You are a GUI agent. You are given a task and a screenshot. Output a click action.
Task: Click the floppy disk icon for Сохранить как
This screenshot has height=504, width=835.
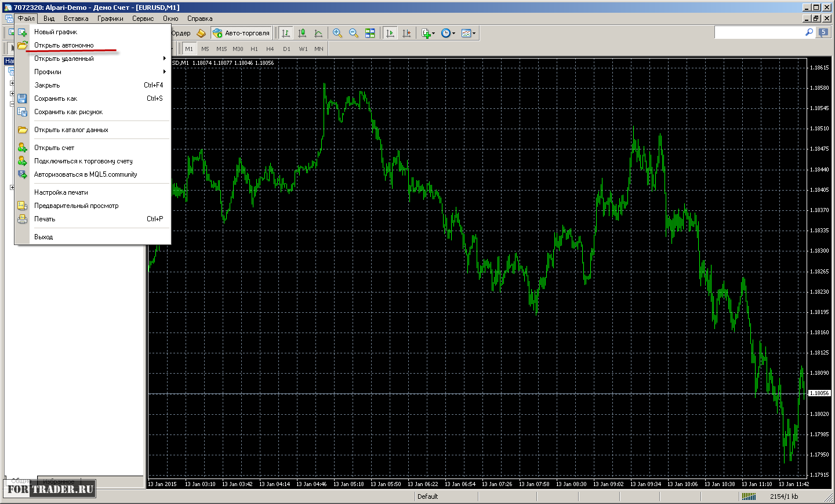[x=22, y=98]
